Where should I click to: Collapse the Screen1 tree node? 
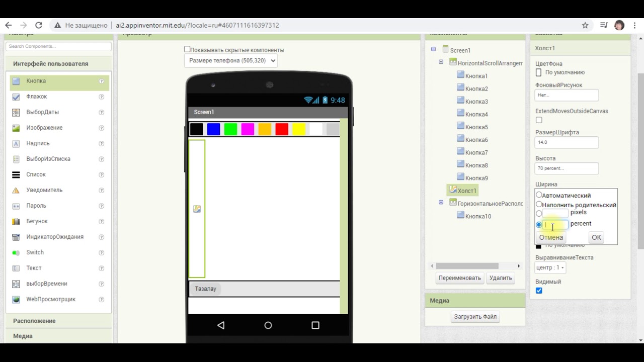(433, 49)
